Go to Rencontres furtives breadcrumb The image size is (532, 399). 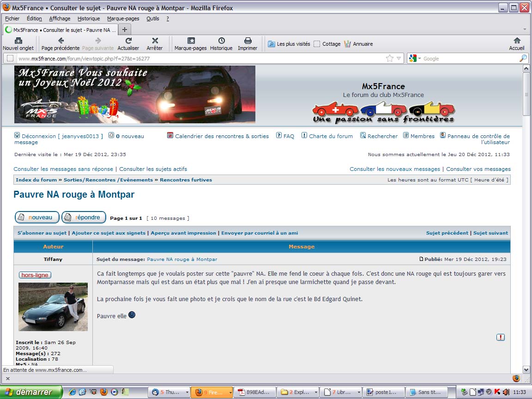(186, 180)
